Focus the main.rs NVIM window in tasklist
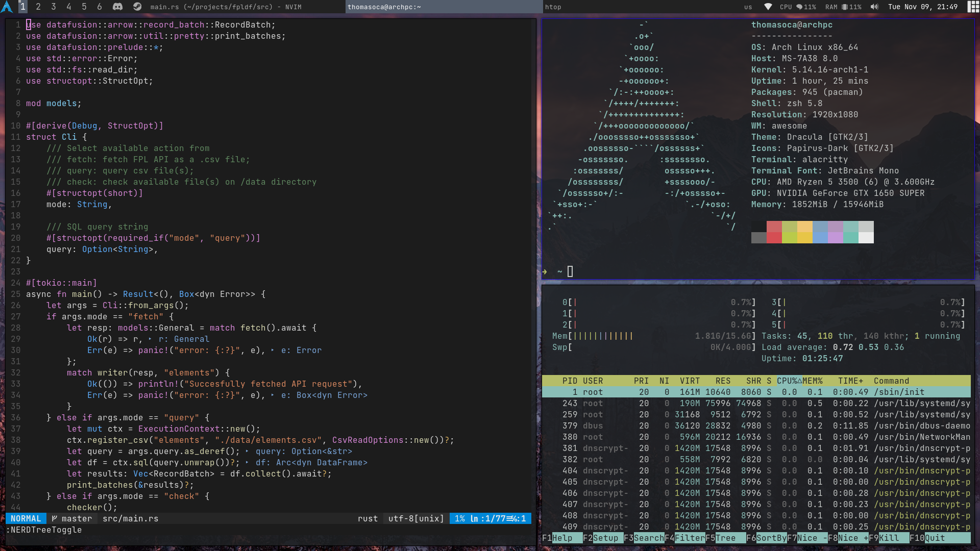The height and width of the screenshot is (551, 980). coord(226,7)
